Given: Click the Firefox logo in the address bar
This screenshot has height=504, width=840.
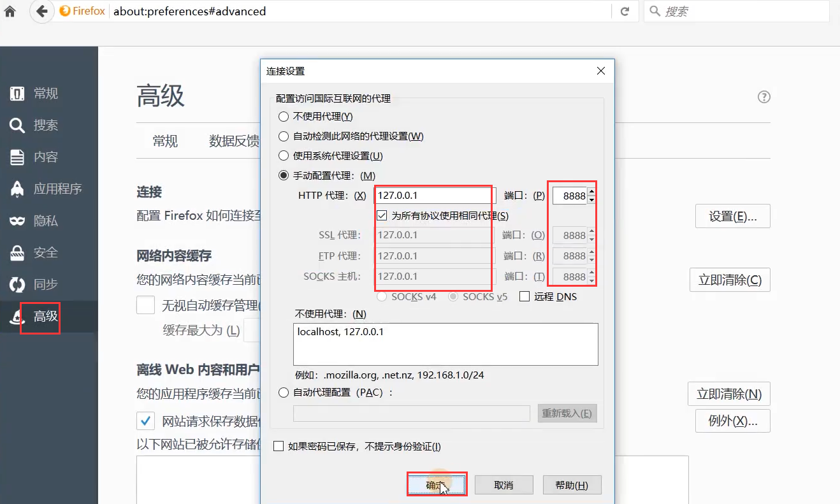Looking at the screenshot, I should (x=65, y=11).
